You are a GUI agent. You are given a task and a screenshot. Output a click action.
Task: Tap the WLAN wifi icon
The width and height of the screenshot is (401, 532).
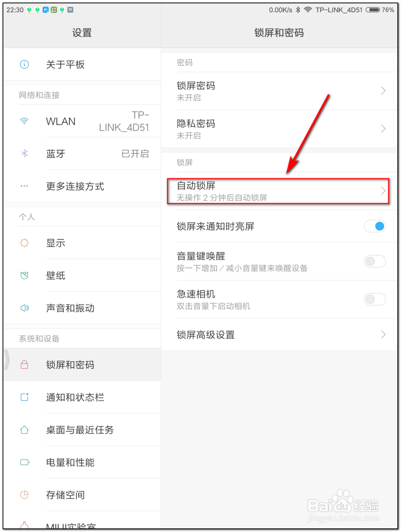(24, 121)
